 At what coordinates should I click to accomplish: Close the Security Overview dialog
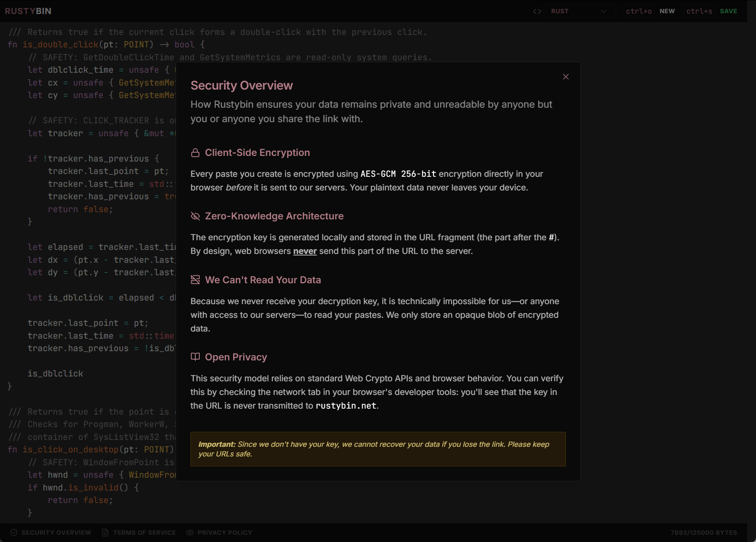pos(566,77)
